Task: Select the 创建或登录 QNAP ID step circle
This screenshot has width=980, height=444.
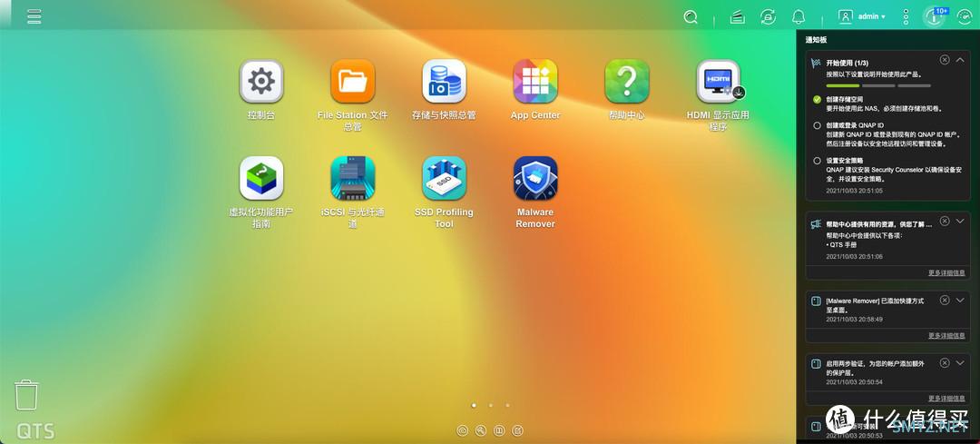Action: tap(817, 125)
